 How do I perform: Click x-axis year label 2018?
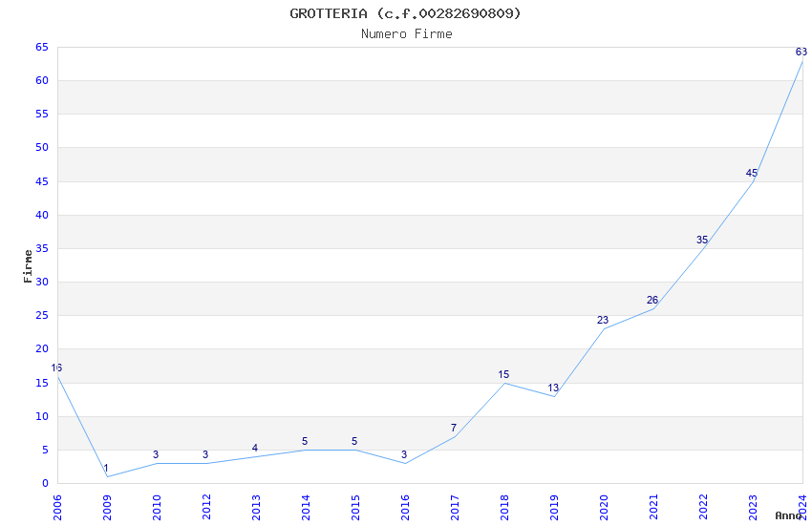pos(504,507)
